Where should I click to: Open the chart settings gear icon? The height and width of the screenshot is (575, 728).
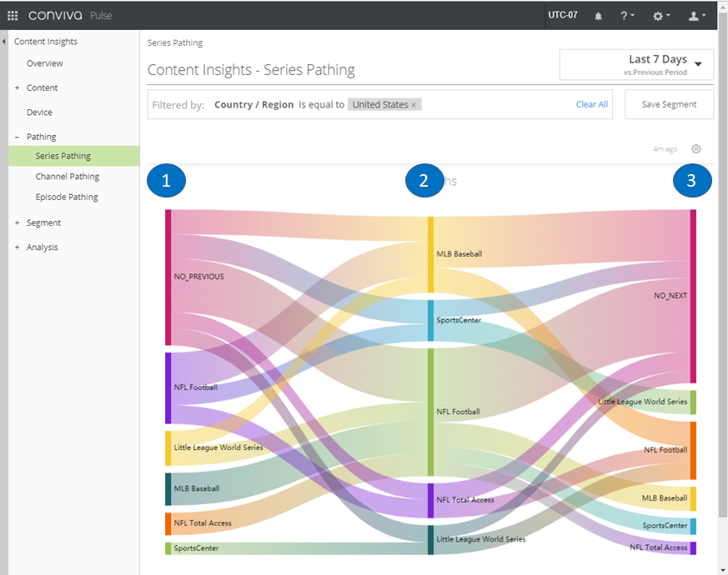coord(695,149)
